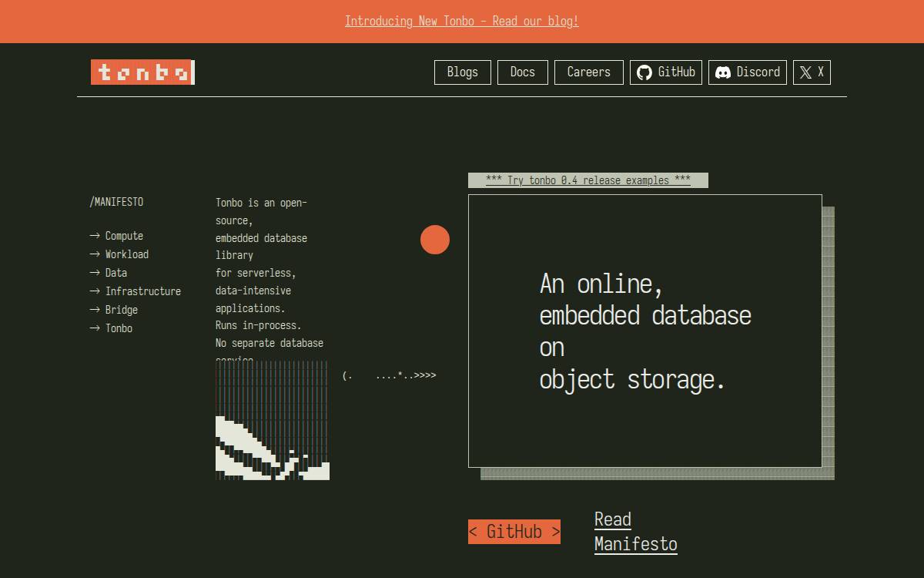924x578 pixels.
Task: Open the Blogs nav item
Action: pos(463,72)
